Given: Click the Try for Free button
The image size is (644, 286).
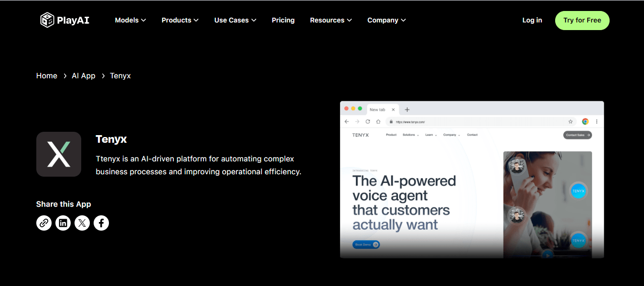Looking at the screenshot, I should coord(582,21).
